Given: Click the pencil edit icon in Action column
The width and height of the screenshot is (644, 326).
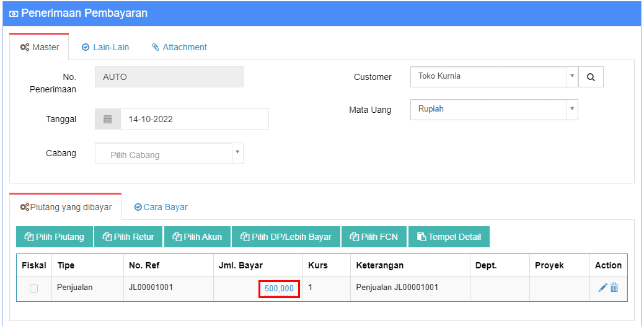Looking at the screenshot, I should pyautogui.click(x=602, y=288).
